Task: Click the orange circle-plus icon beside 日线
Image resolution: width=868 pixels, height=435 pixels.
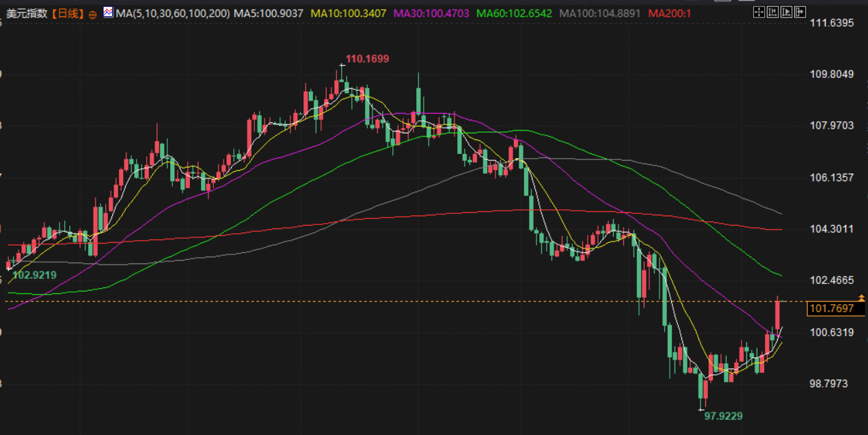Action: pyautogui.click(x=93, y=14)
